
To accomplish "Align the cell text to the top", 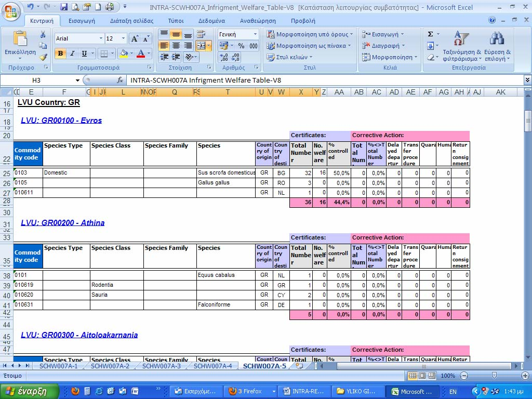I will [x=164, y=34].
